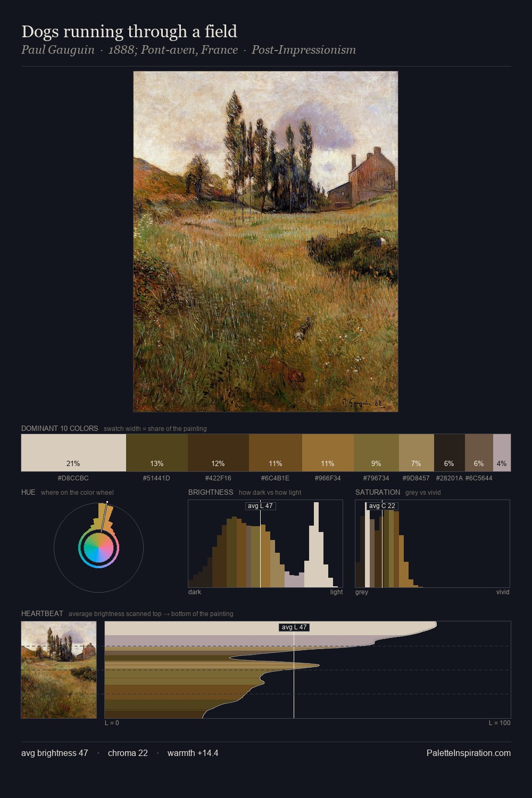The width and height of the screenshot is (532, 798).
Task: Open the main Gauguin painting image
Action: (x=265, y=242)
